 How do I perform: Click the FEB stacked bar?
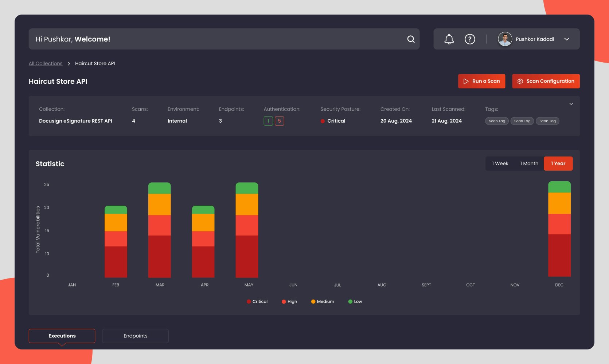click(x=116, y=242)
